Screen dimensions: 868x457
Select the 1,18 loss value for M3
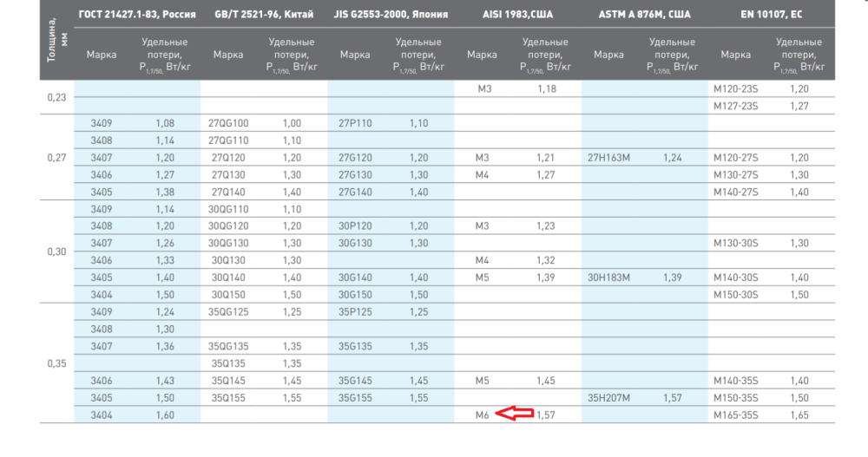pos(545,88)
